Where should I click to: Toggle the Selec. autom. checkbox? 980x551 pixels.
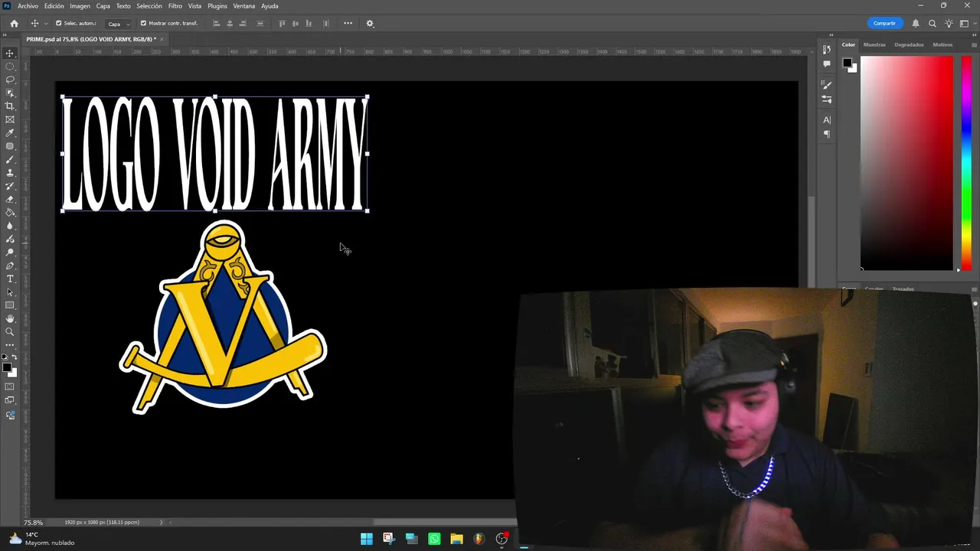[x=59, y=24]
